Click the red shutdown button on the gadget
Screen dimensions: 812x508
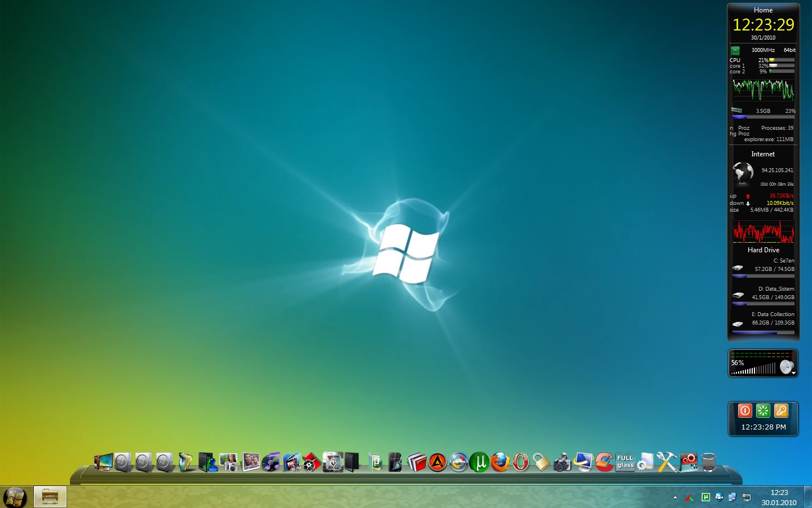(x=745, y=411)
